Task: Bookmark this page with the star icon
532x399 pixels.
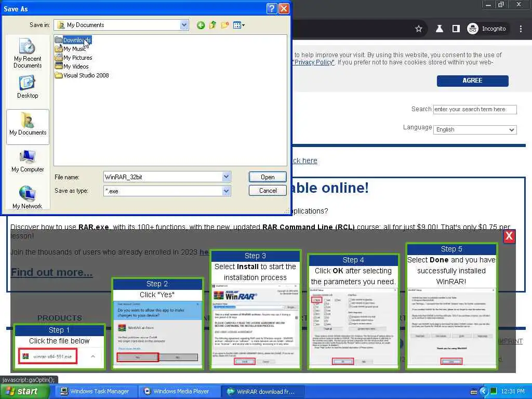Action: [419, 29]
